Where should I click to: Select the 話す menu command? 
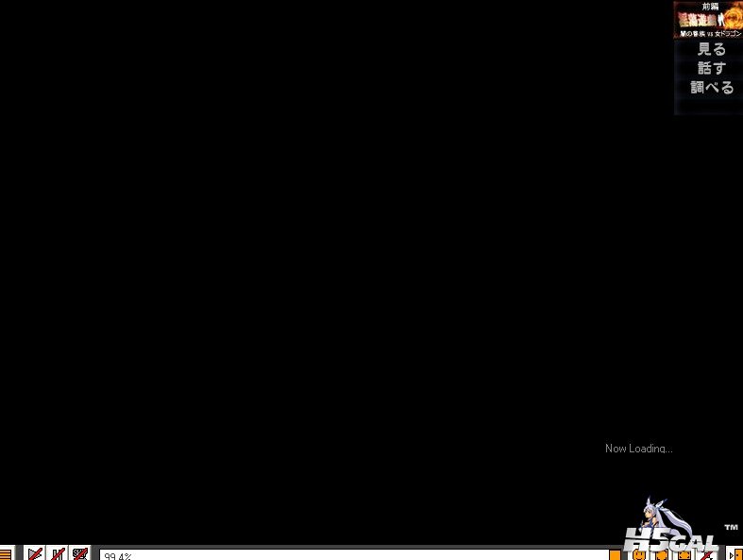click(x=711, y=68)
